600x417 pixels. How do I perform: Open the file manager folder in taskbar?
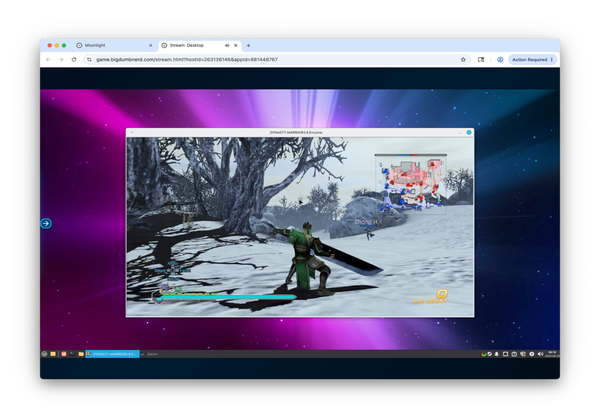click(81, 354)
